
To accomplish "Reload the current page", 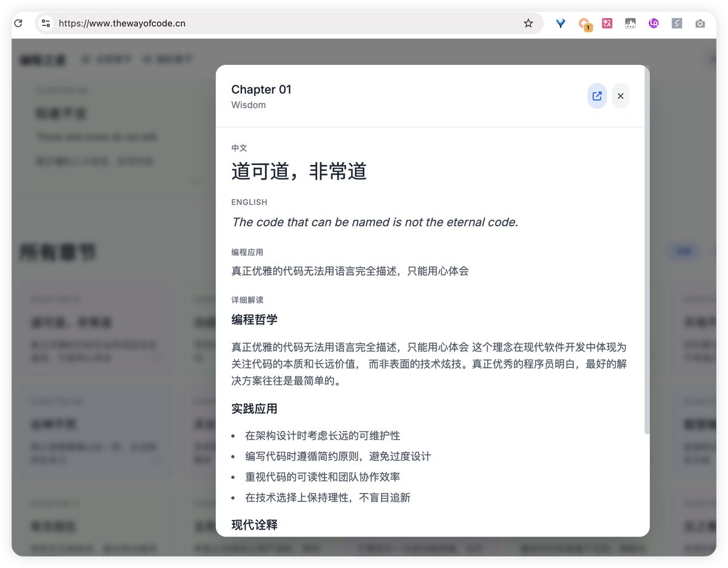I will click(18, 23).
